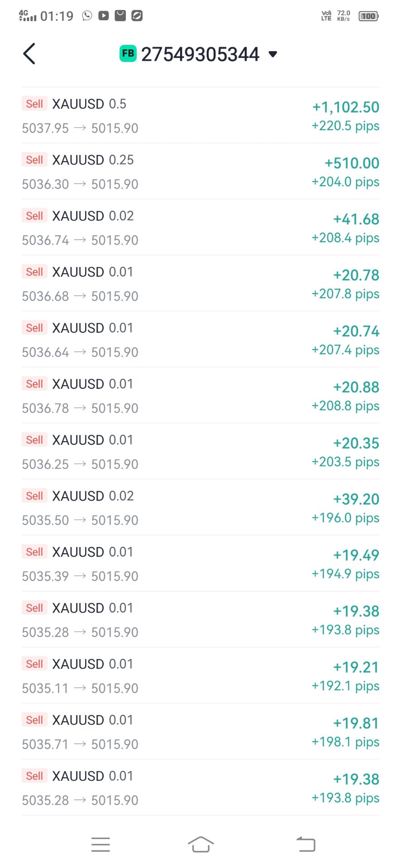
Task: Open account 27549305344 selector
Action: click(200, 54)
